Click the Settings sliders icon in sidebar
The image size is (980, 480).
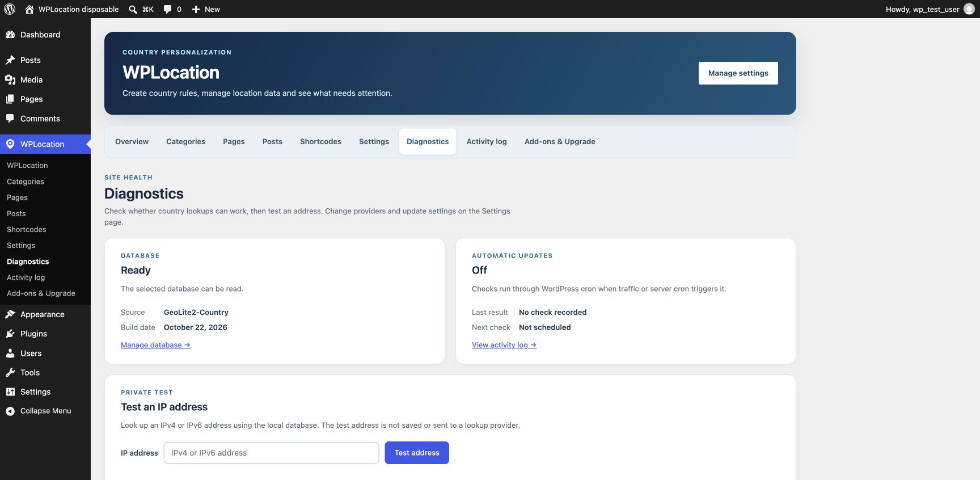coord(10,392)
